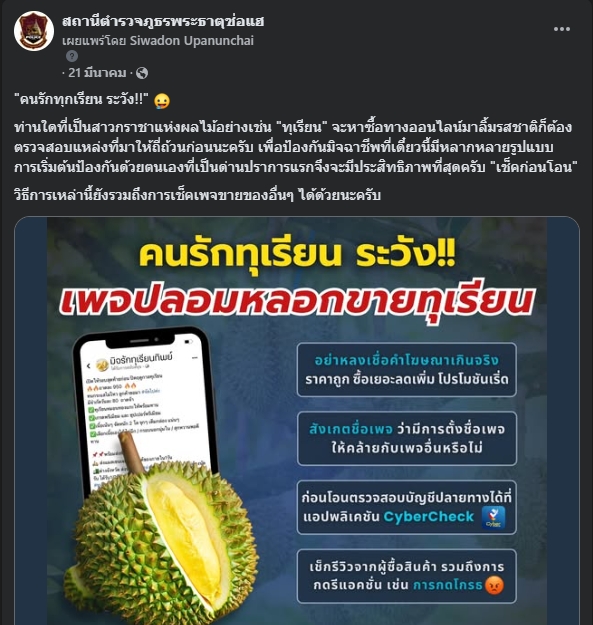This screenshot has height=625, width=593.
Task: Click the อย่าหลงเชื่อคำโฆษณาเกินจริง tip box
Action: tap(407, 369)
